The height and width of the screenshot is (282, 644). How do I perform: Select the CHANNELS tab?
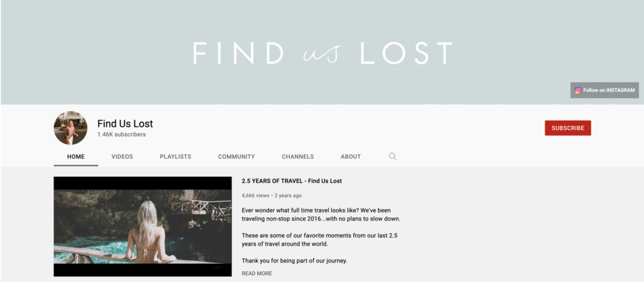[297, 156]
